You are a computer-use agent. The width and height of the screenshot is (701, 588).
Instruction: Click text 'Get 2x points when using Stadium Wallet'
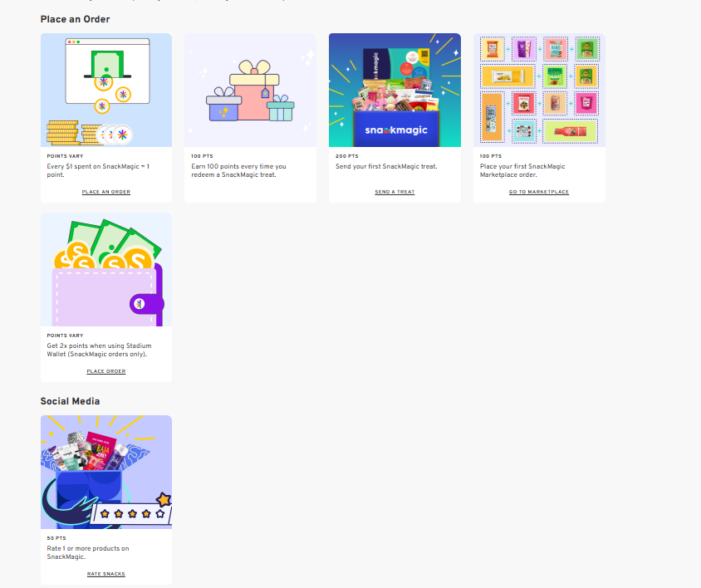pos(99,350)
